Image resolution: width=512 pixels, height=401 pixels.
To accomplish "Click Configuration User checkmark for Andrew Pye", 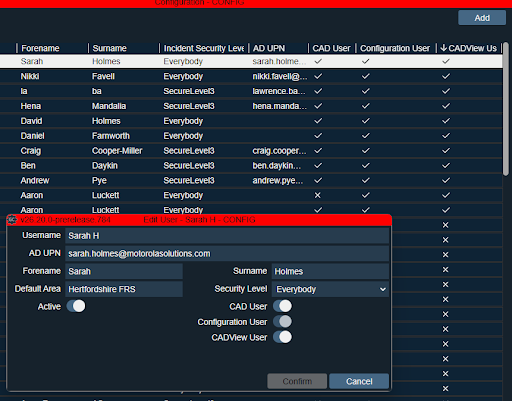I will 366,180.
